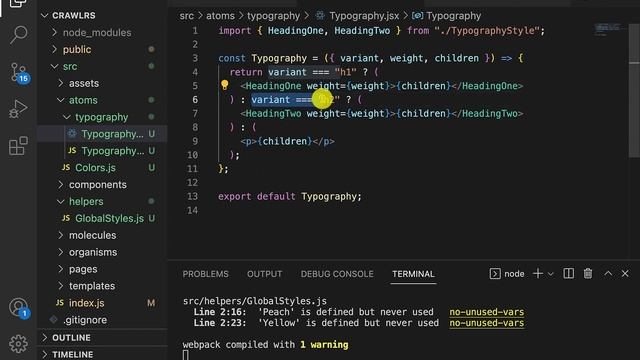Viewport: 640px width, 360px height.
Task: Select the TERMINAL tab
Action: (x=413, y=274)
